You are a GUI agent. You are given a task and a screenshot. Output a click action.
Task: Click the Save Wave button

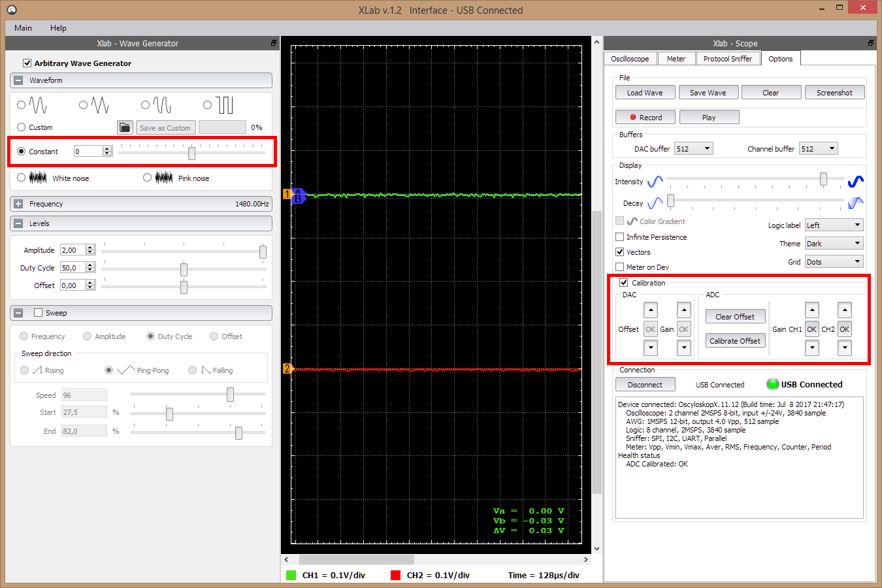click(708, 93)
